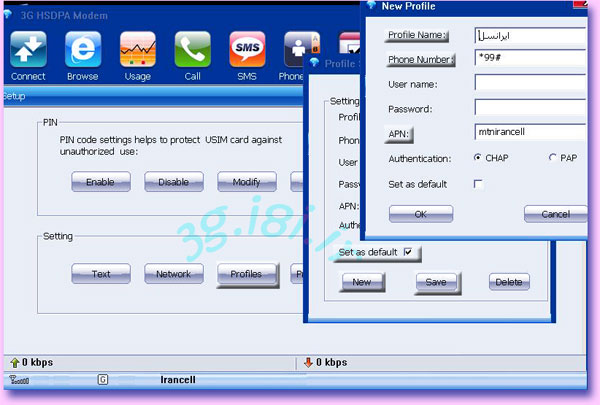
Task: Focus the Phone Number field showing *99#
Action: pyautogui.click(x=530, y=58)
